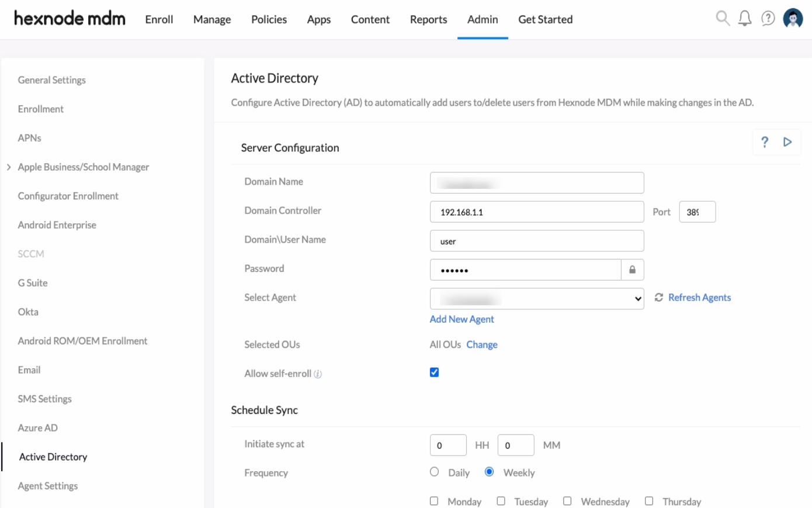Check the Tuesday checkbox
Image resolution: width=812 pixels, height=508 pixels.
point(501,501)
